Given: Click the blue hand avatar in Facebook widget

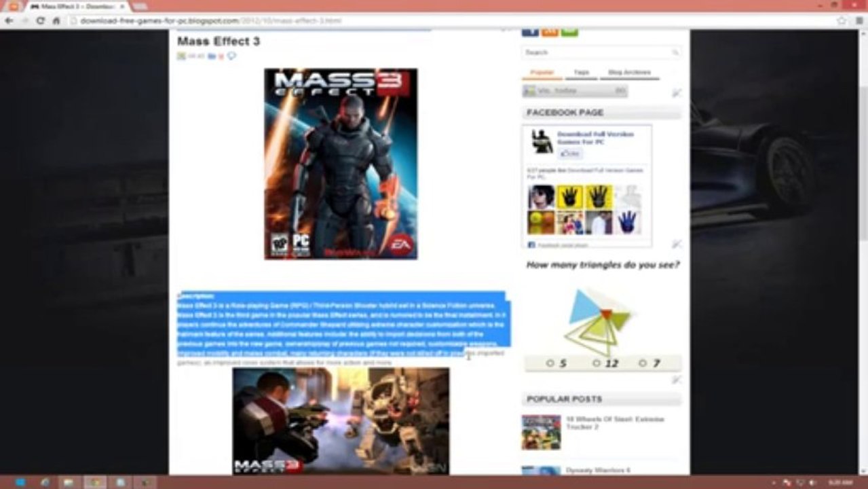Looking at the screenshot, I should pos(627,223).
